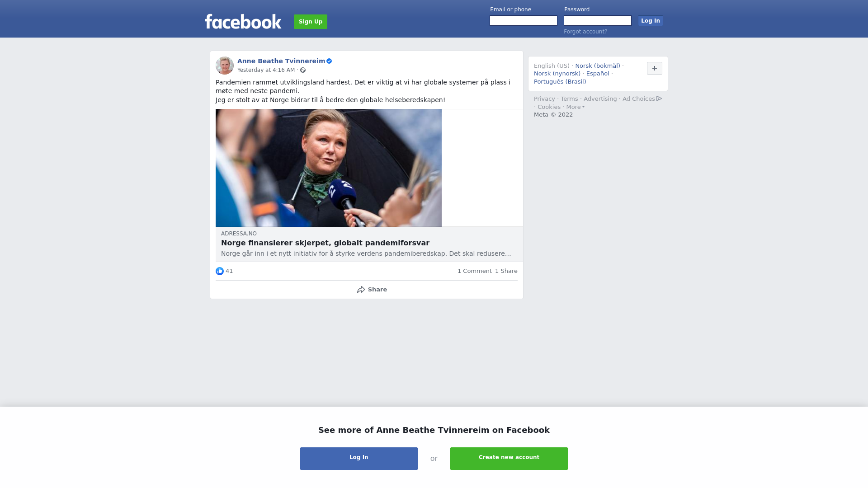Switch language to Norsk (bokmål)

(x=598, y=66)
